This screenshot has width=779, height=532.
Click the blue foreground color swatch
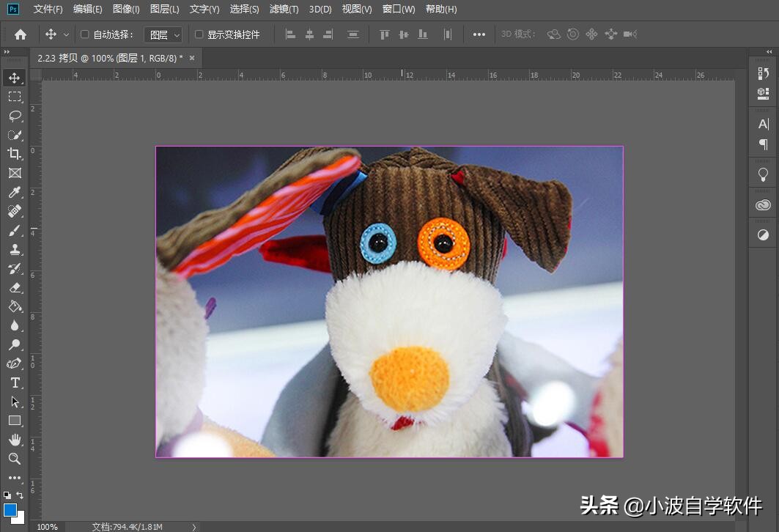[10, 509]
